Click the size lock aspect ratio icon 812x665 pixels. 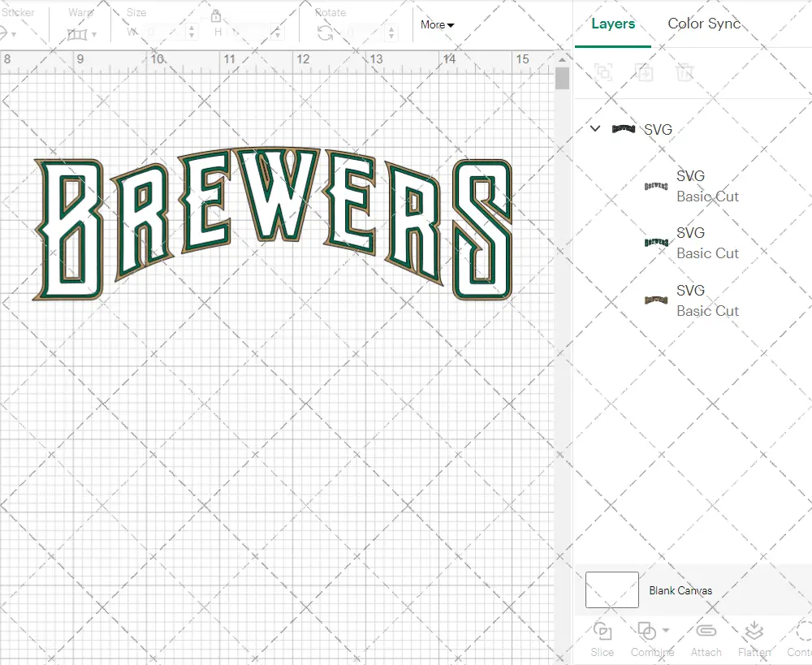coord(216,16)
